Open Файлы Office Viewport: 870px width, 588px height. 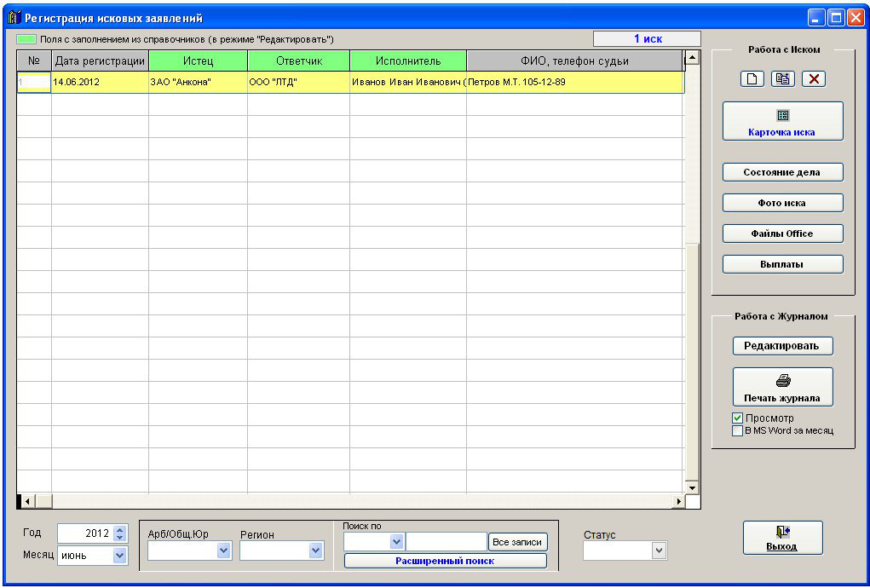coord(782,233)
